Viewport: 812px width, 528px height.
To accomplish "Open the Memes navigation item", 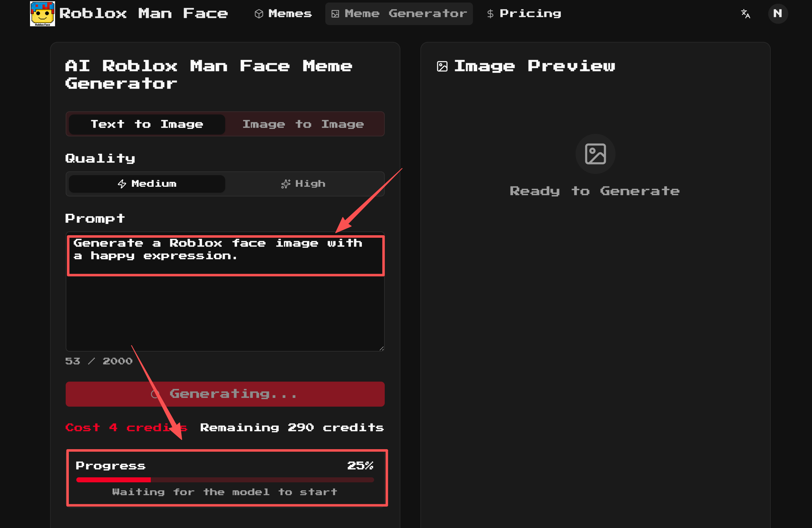I will tap(290, 14).
